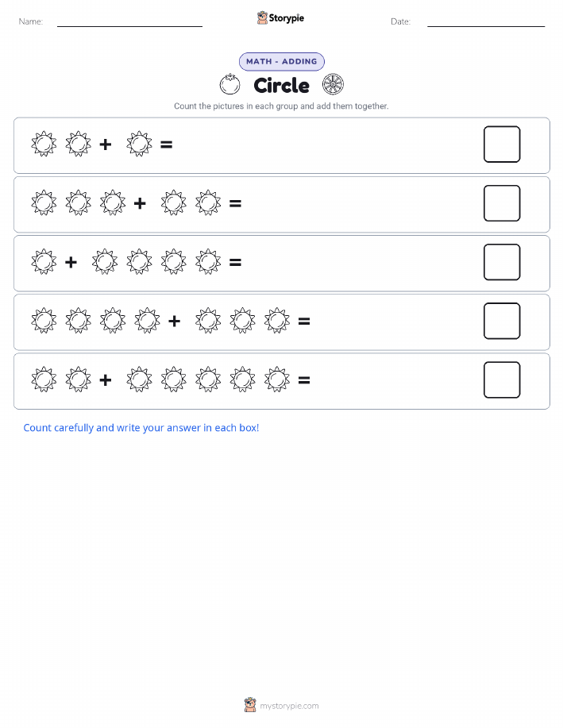Click the single sun before plus in third row

44,262
